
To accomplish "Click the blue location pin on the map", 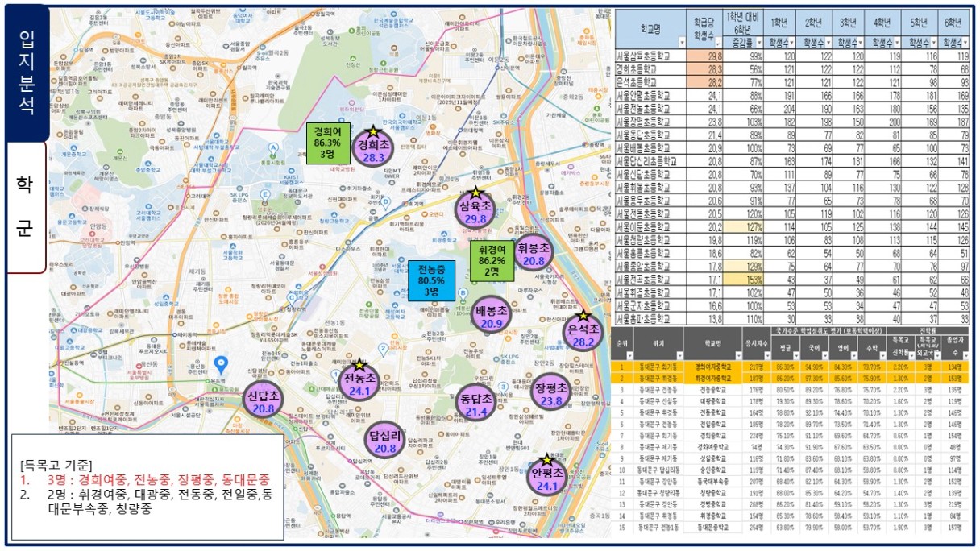I will click(222, 366).
